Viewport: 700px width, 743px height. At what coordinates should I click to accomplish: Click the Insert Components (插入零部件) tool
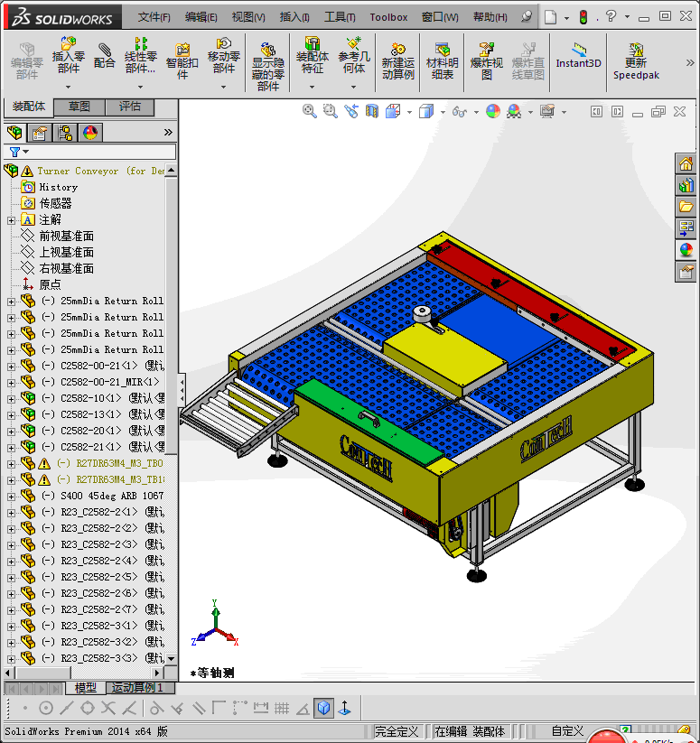click(x=69, y=55)
